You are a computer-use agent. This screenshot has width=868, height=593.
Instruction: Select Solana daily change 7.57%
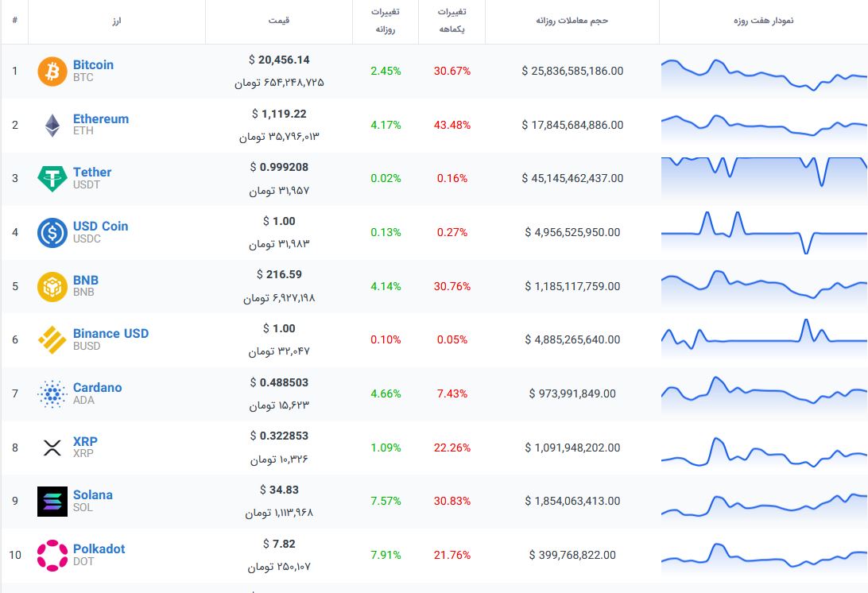pyautogui.click(x=386, y=501)
